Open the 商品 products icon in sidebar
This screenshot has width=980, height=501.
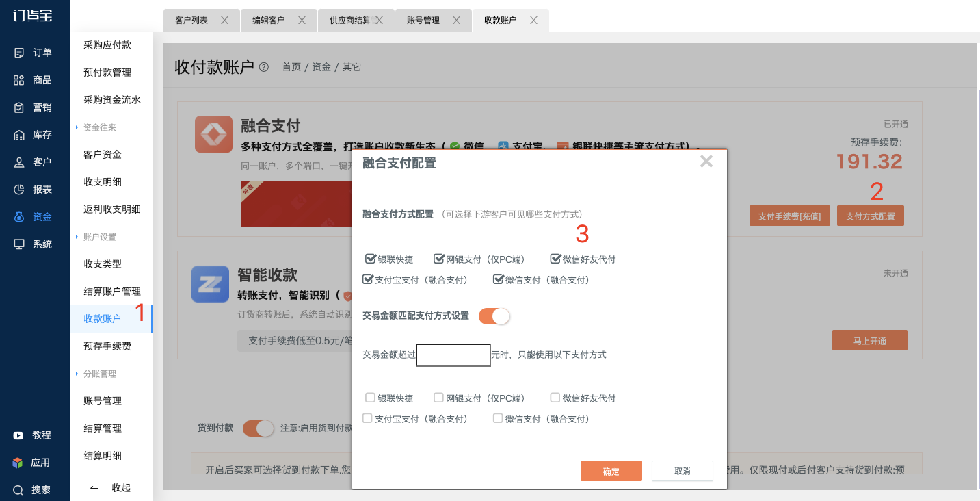click(x=19, y=80)
